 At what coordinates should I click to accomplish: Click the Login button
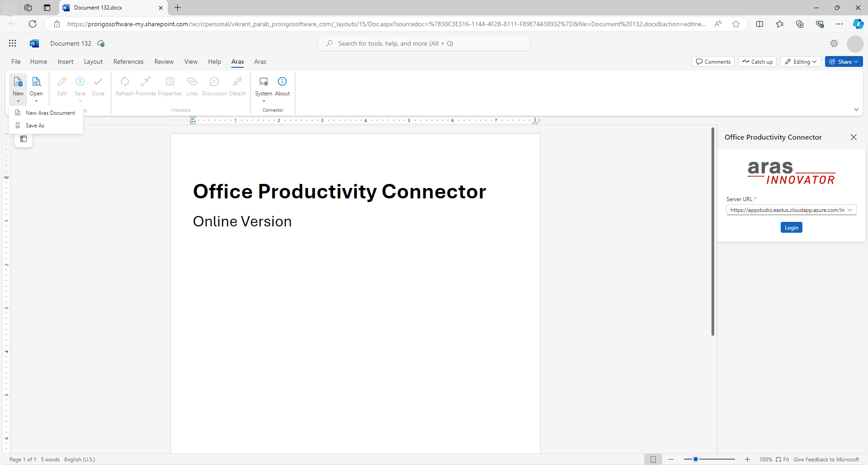791,227
